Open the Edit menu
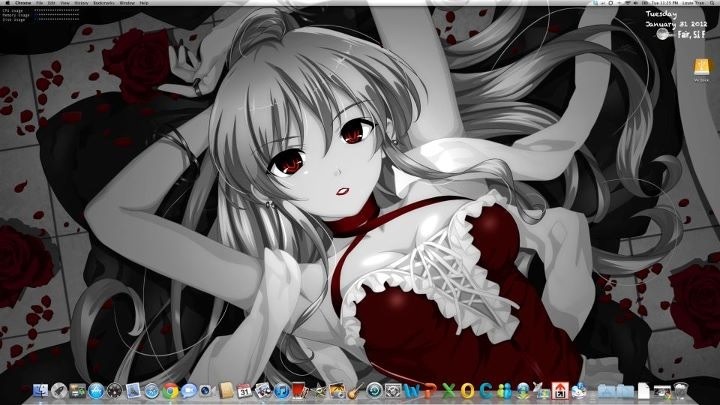The height and width of the screenshot is (405, 720). pyautogui.click(x=51, y=3)
